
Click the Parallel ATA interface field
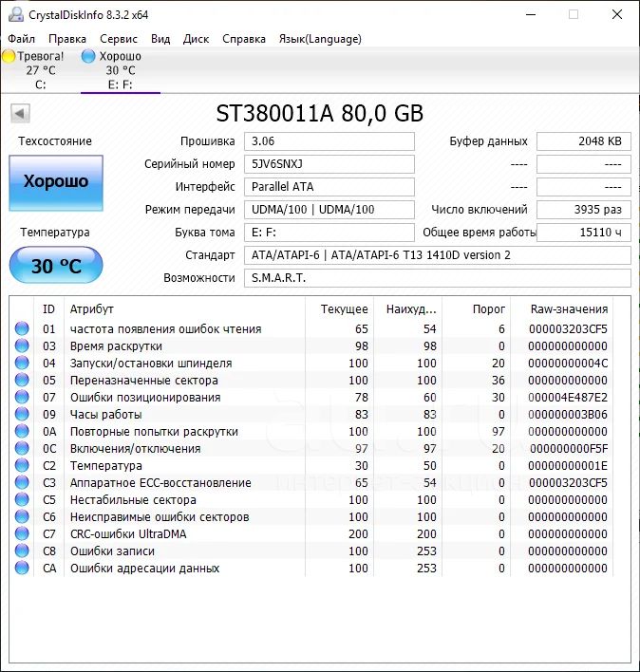[329, 187]
